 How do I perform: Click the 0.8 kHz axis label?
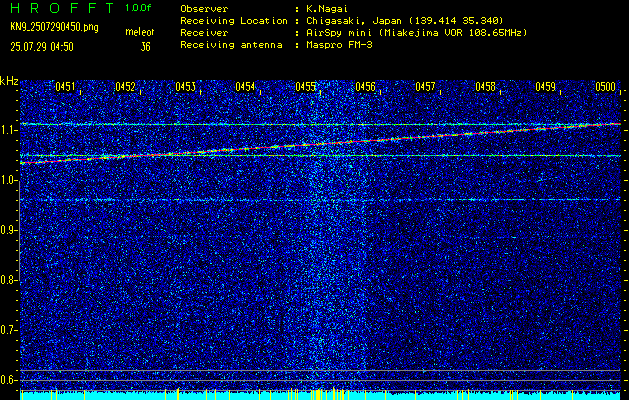[8, 280]
